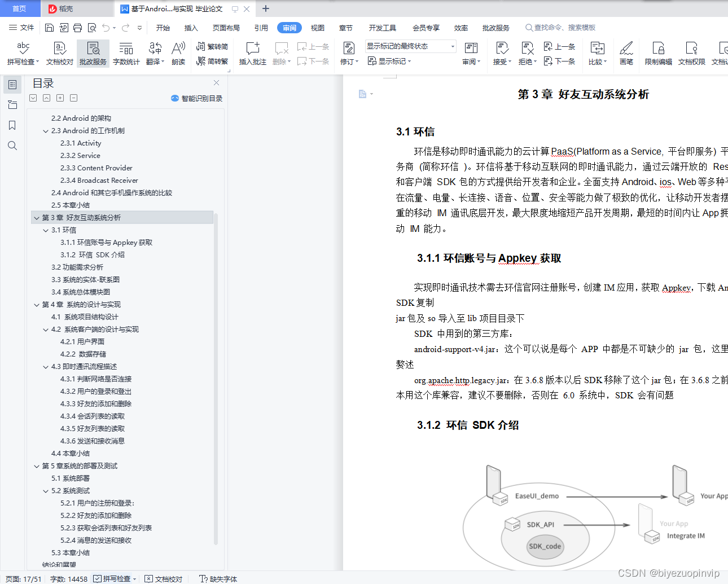Open 限制编辑 restrict editing

click(659, 54)
